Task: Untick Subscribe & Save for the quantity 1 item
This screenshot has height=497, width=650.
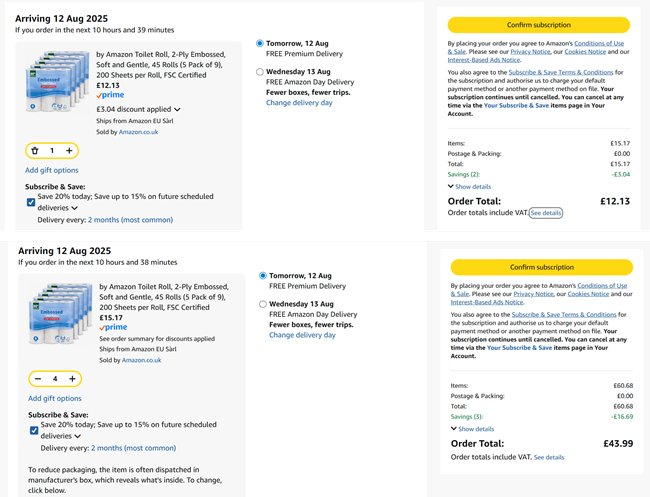Action: point(32,202)
